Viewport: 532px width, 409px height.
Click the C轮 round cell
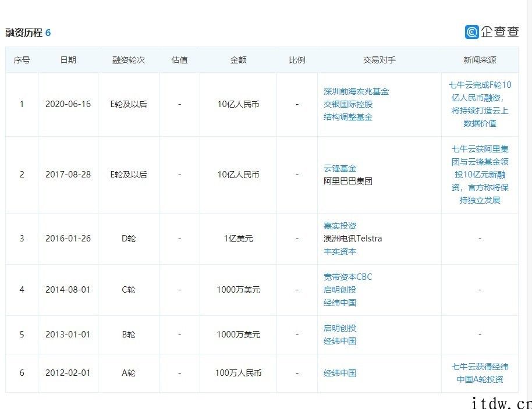(129, 290)
